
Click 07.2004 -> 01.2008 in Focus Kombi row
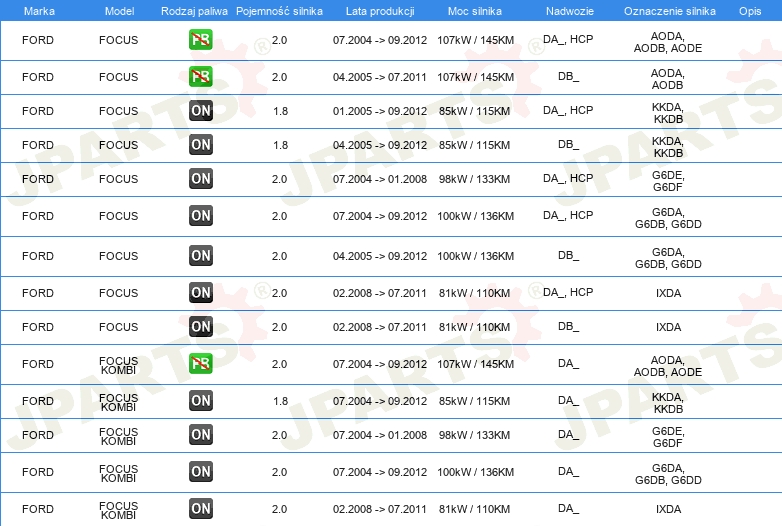pos(380,435)
